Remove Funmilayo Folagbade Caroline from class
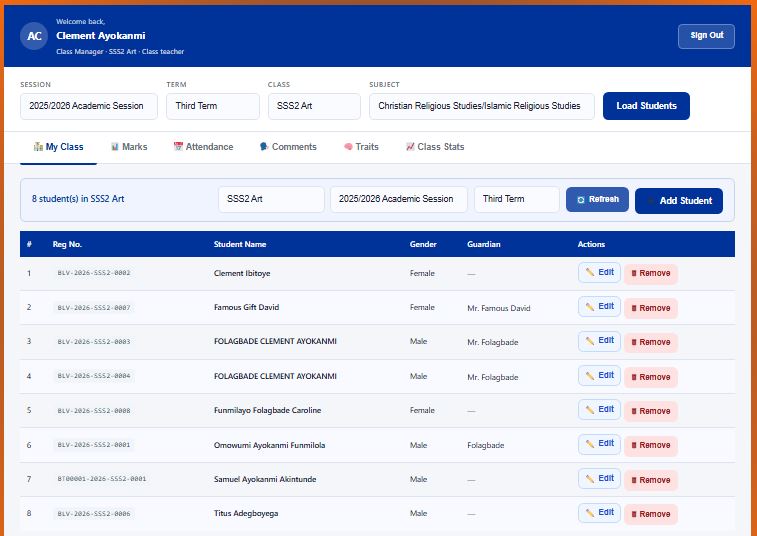The width and height of the screenshot is (757, 536). tap(651, 411)
